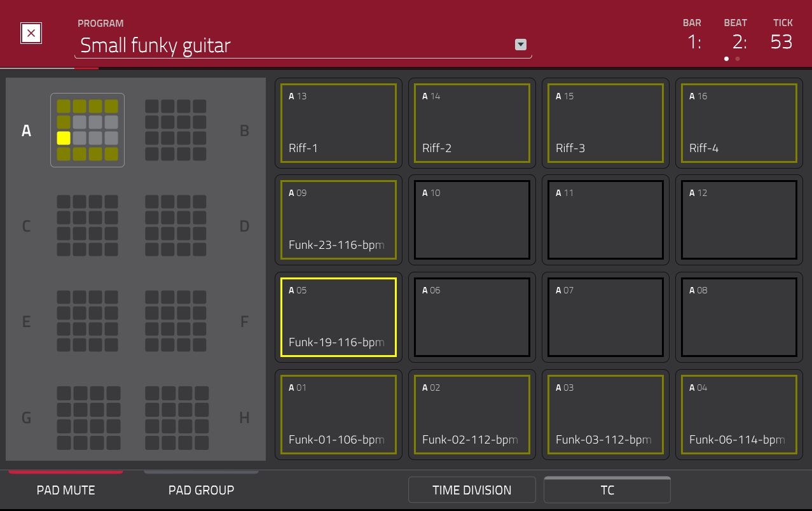Select pad bank H mini grid
Image resolution: width=812 pixels, height=511 pixels.
(x=175, y=417)
